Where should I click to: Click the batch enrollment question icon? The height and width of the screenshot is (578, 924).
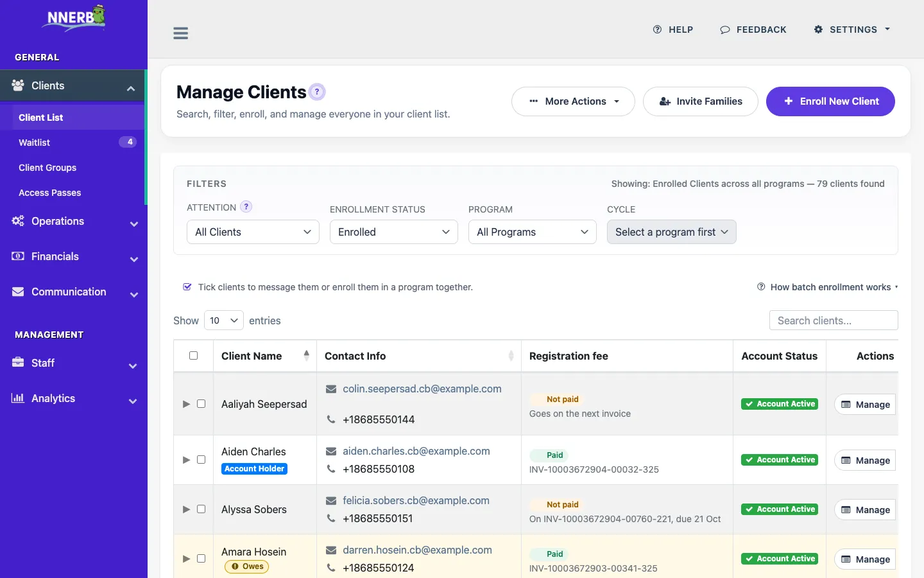click(x=761, y=287)
